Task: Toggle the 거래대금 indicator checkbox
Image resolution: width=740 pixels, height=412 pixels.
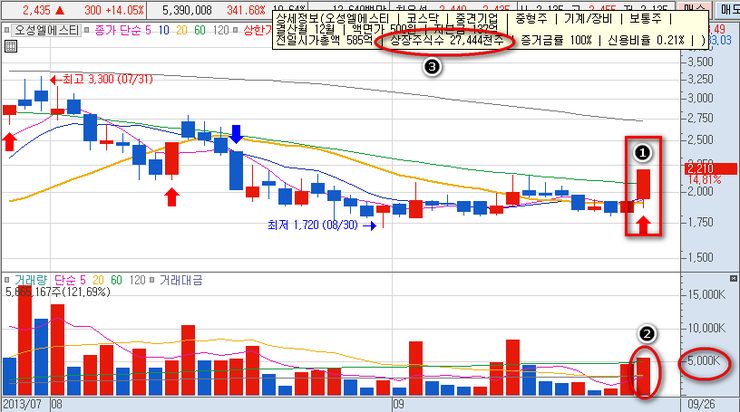Action: point(152,280)
